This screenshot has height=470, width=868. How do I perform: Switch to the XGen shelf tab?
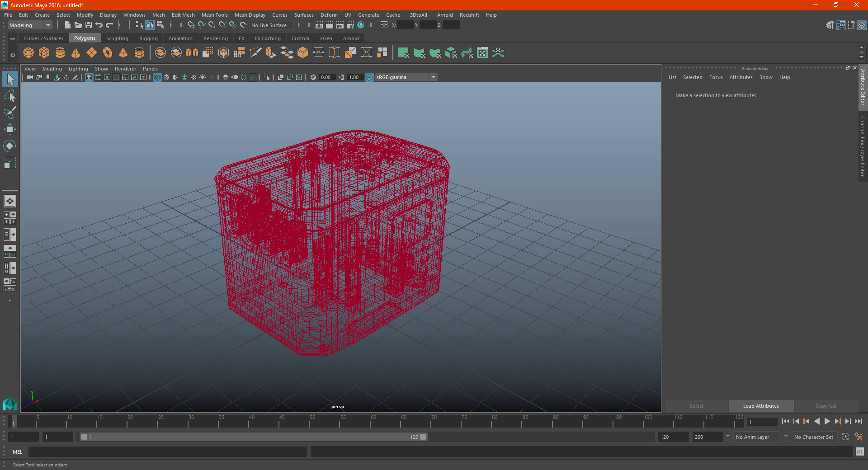326,38
